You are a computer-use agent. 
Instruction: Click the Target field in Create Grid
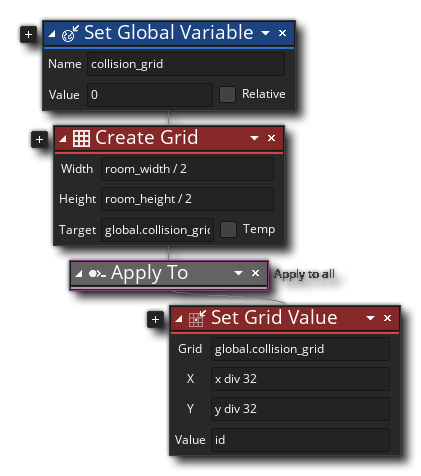[x=157, y=230]
